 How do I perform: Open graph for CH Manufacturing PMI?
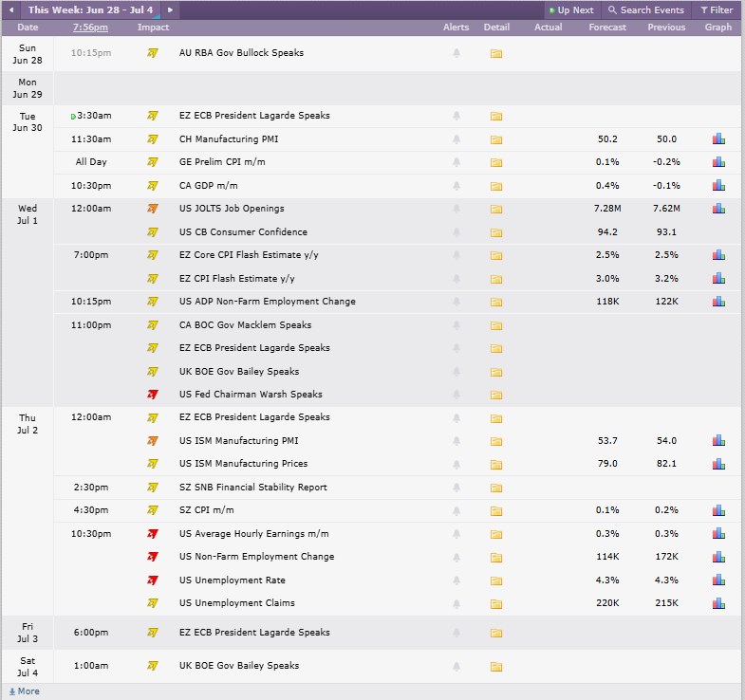point(718,138)
